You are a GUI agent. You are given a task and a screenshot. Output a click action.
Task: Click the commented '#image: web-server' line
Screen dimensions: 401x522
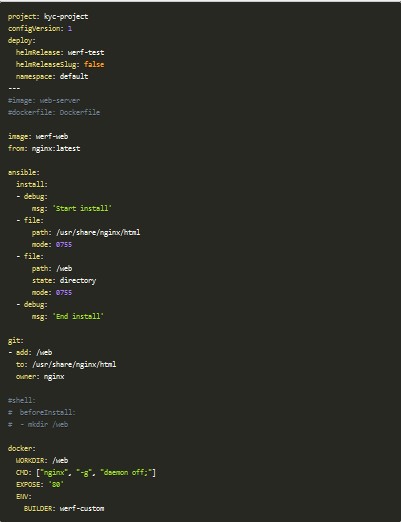click(44, 100)
